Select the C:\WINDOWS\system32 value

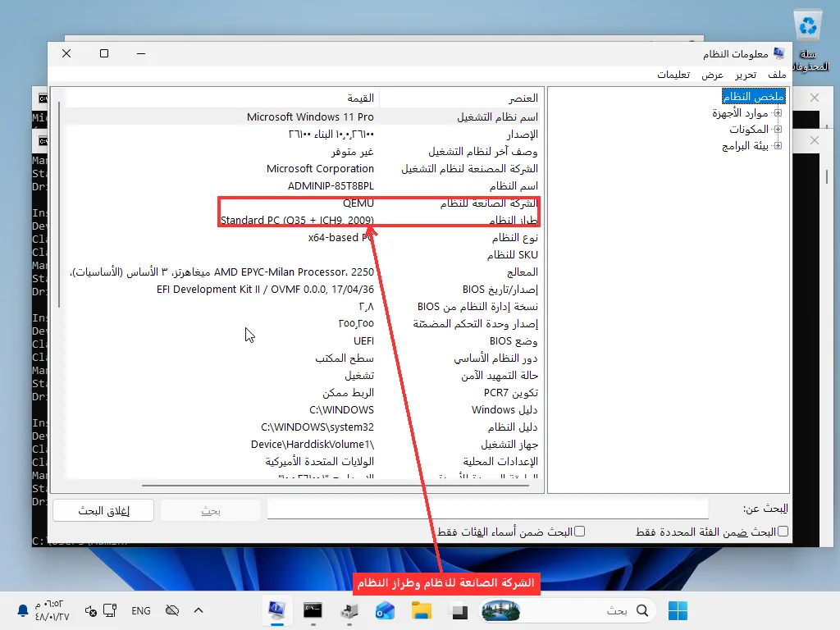point(317,427)
